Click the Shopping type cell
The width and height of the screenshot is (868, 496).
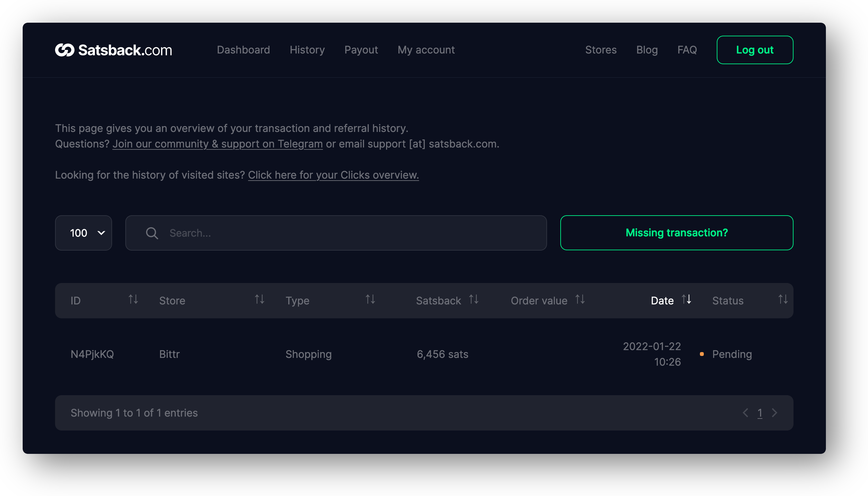(x=308, y=354)
